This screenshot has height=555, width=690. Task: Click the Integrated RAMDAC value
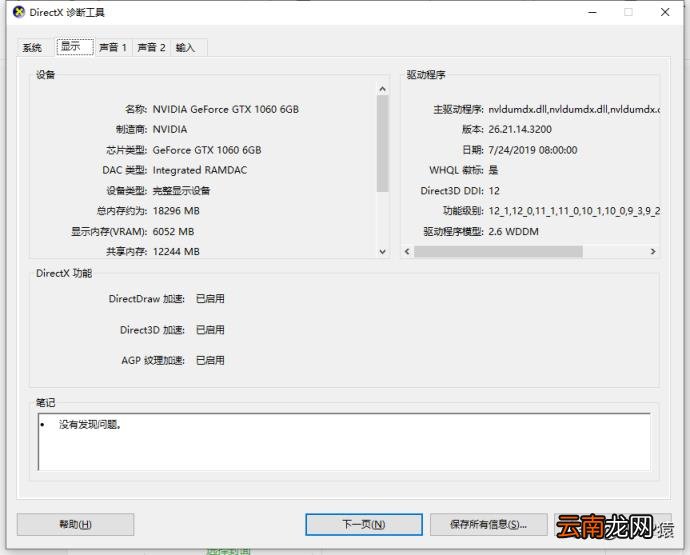click(x=200, y=170)
